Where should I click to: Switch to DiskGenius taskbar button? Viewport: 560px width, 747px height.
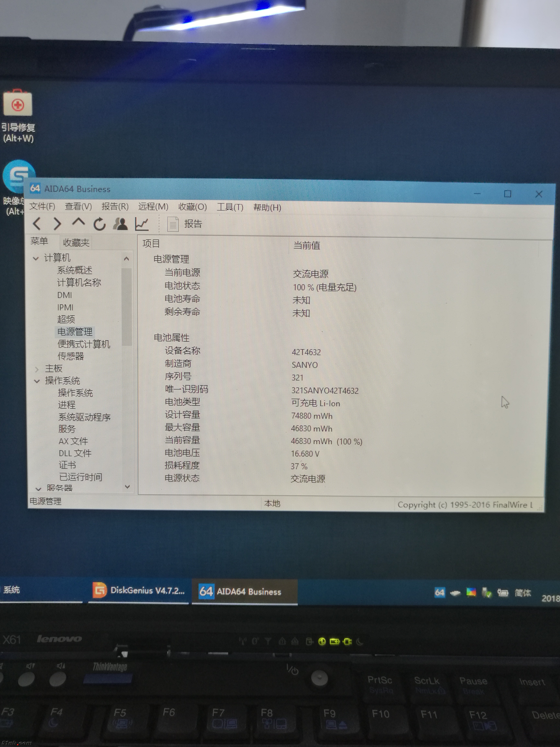click(139, 590)
